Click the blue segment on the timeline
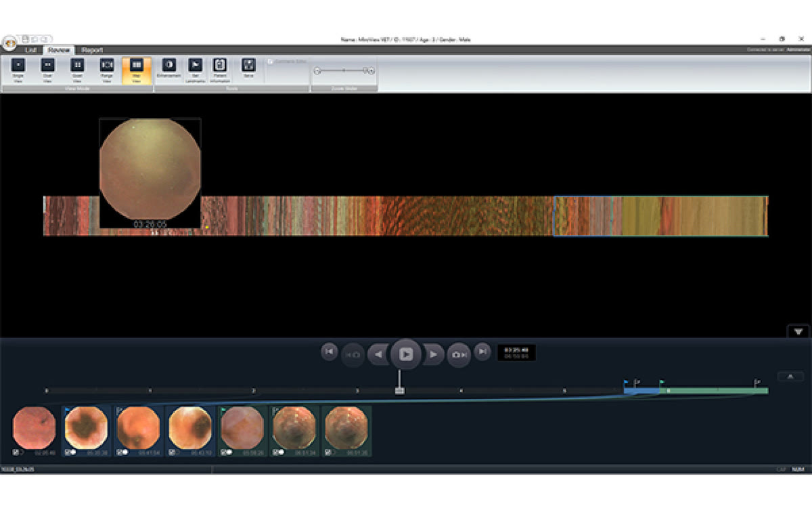Viewport: 812px width, 508px height. pyautogui.click(x=641, y=391)
